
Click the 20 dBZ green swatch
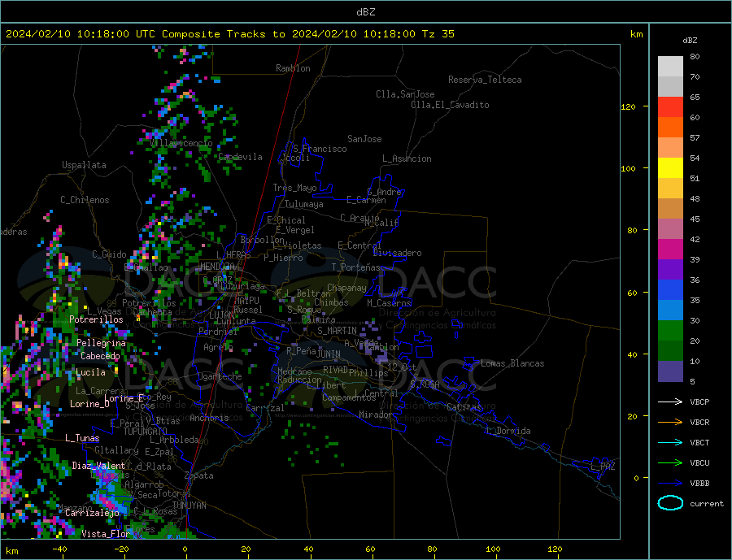(670, 331)
